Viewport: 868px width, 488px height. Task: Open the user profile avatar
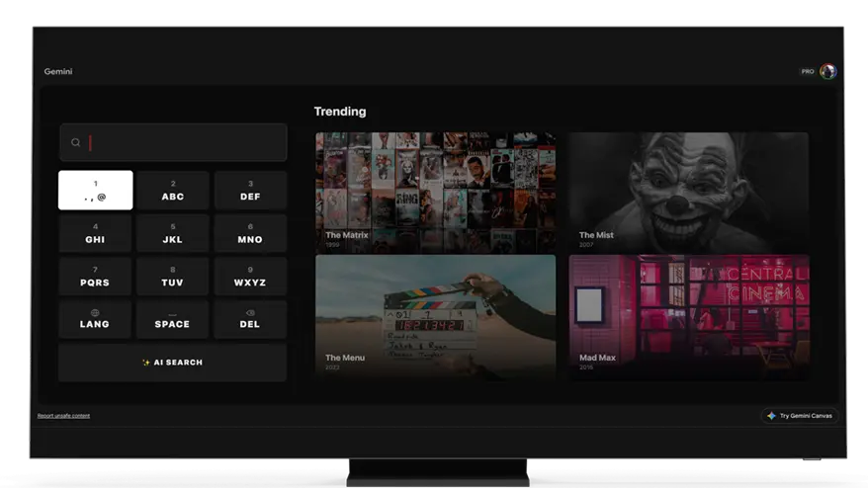pos(828,71)
